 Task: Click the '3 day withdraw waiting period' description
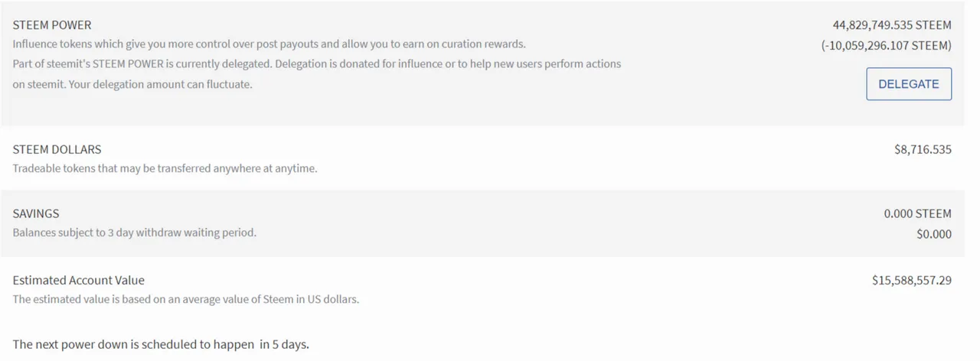point(176,233)
